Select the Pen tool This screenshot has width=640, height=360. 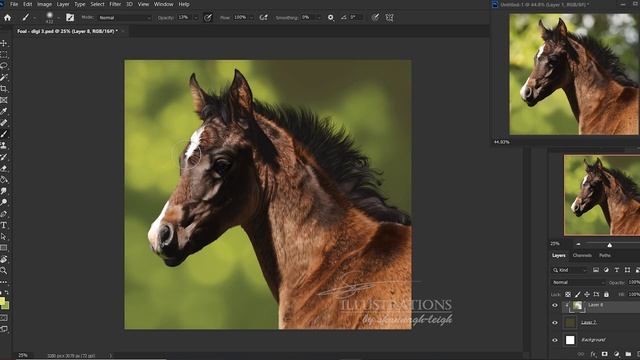(4, 214)
